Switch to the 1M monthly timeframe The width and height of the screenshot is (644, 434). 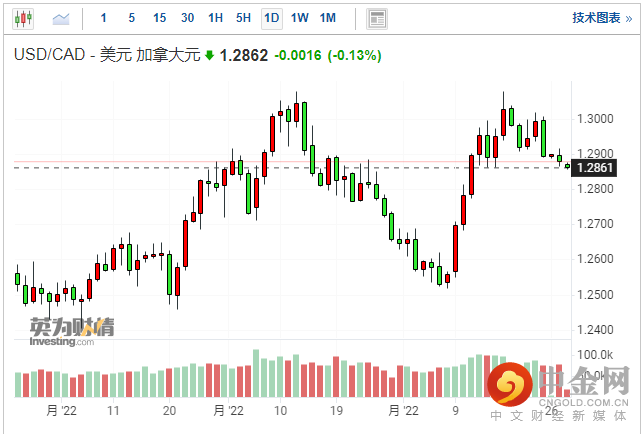328,18
